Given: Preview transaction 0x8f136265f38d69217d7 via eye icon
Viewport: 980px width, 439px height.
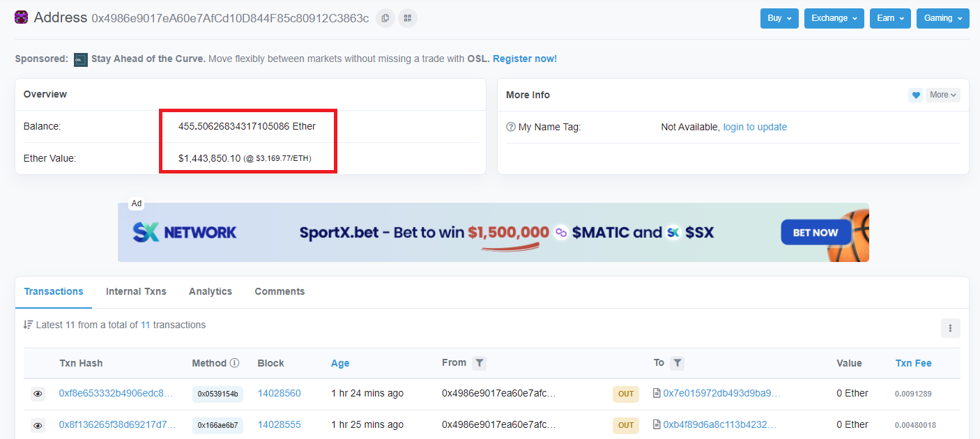Looking at the screenshot, I should click(x=38, y=425).
